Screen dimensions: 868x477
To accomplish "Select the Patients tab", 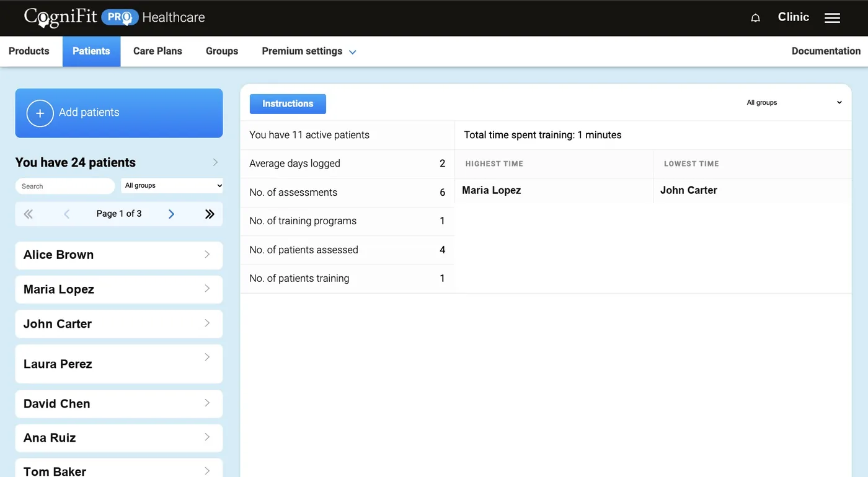I will (x=91, y=51).
